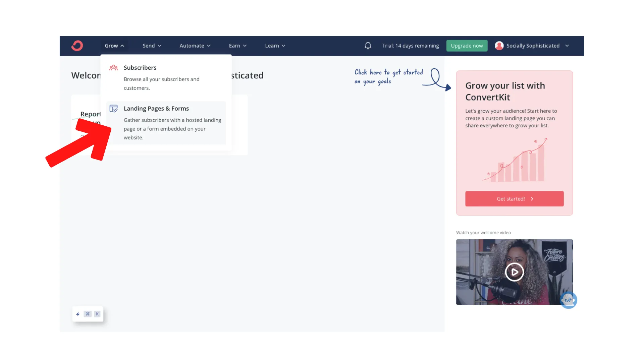Screen dimensions: 644x362
Task: Click Gather subscribers with a hosted landing description
Action: tap(172, 129)
